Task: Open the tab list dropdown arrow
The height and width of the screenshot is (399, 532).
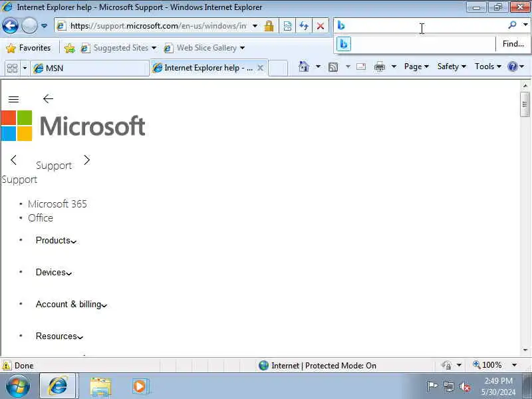Action: pos(25,68)
